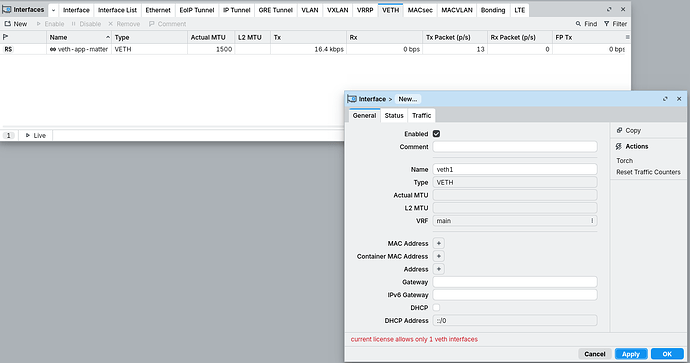Open the IP Tunnel tab
The image size is (690, 363).
click(x=236, y=10)
